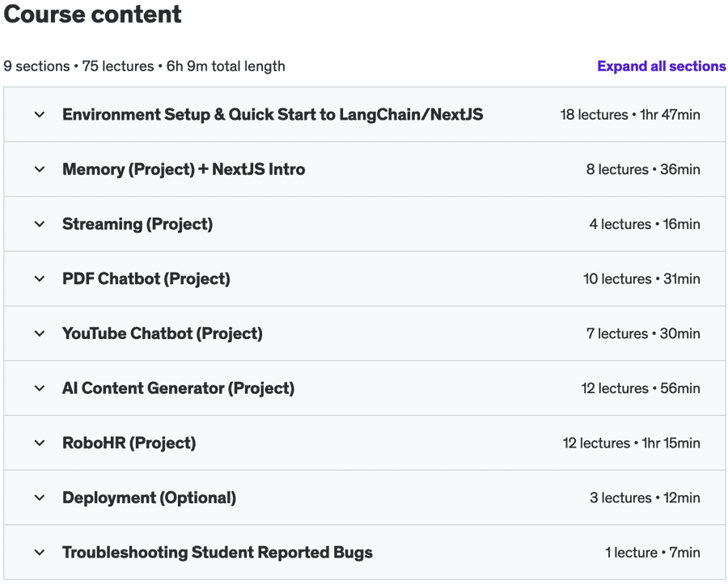This screenshot has width=728, height=585.
Task: Click chevron beside Streaming (Project)
Action: (40, 224)
